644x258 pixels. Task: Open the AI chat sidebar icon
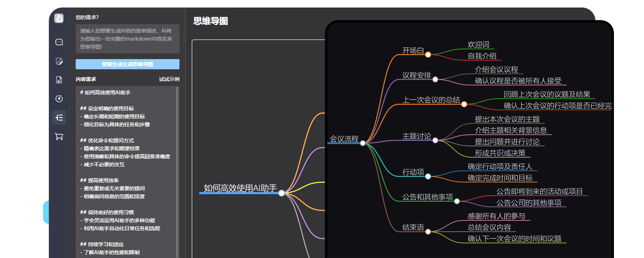(59, 42)
